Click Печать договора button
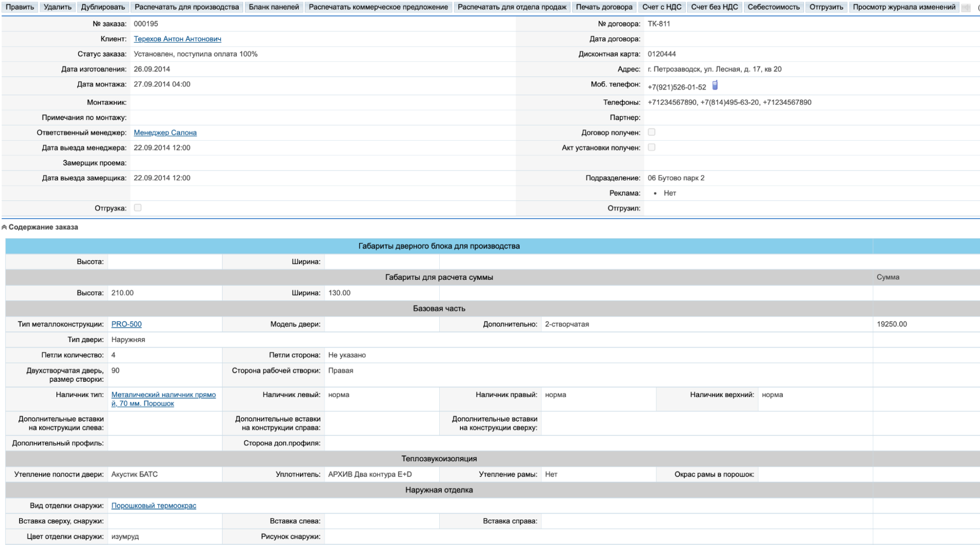The width and height of the screenshot is (980, 545). pyautogui.click(x=604, y=7)
